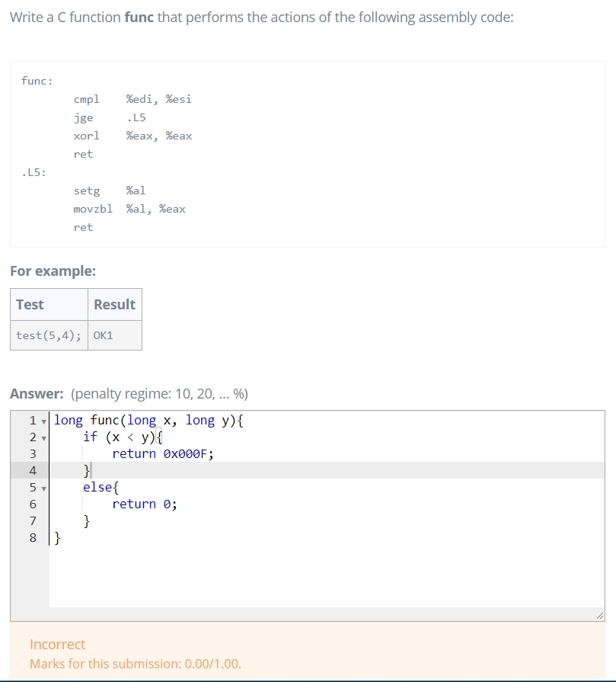The width and height of the screenshot is (616, 682).
Task: Click the Incorrect feedback message
Action: point(57,645)
